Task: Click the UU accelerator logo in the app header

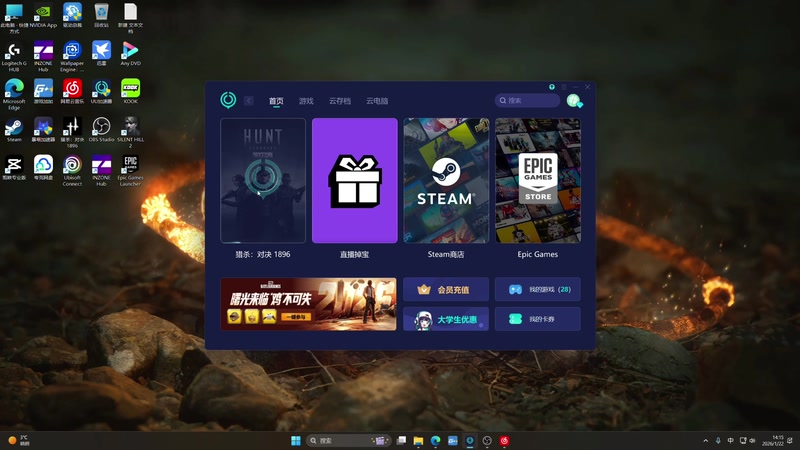Action: coord(228,100)
